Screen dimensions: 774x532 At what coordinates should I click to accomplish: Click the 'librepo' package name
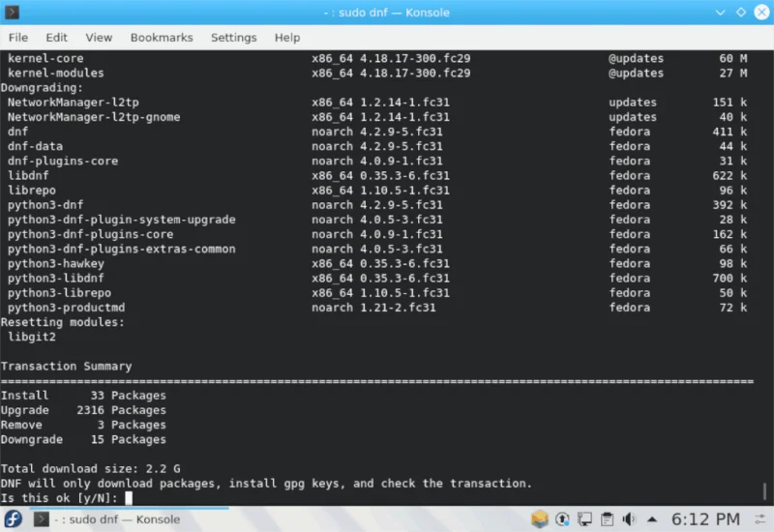[32, 191]
